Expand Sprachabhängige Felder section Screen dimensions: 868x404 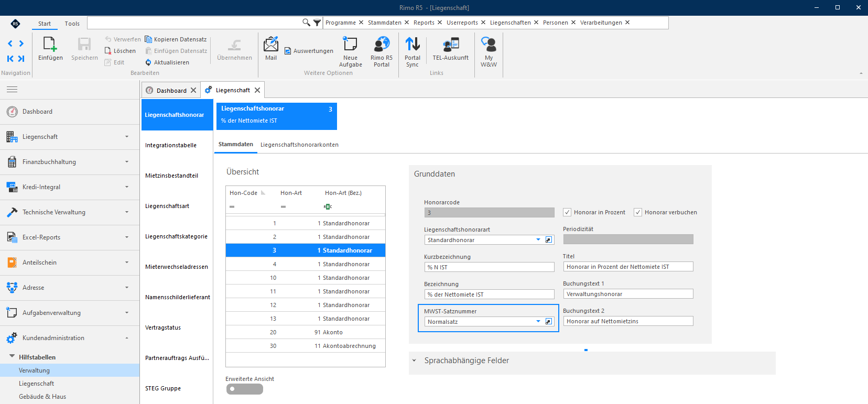(414, 361)
